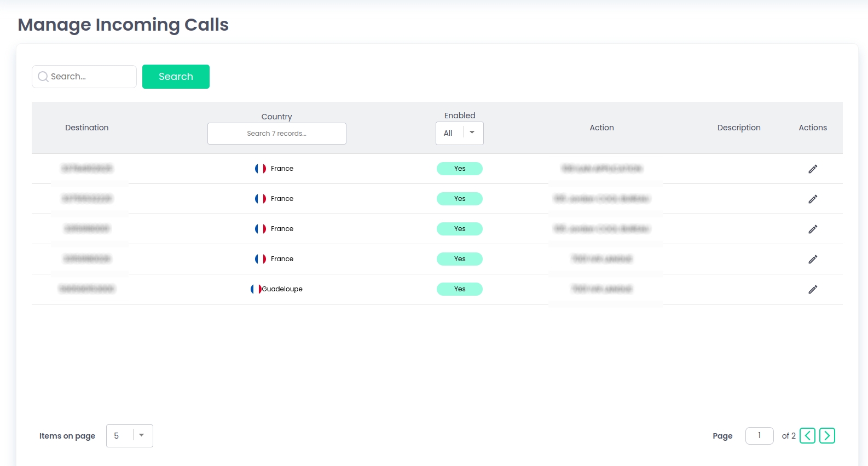Click the edit pencil for the second France row
This screenshot has width=868, height=466.
(813, 199)
